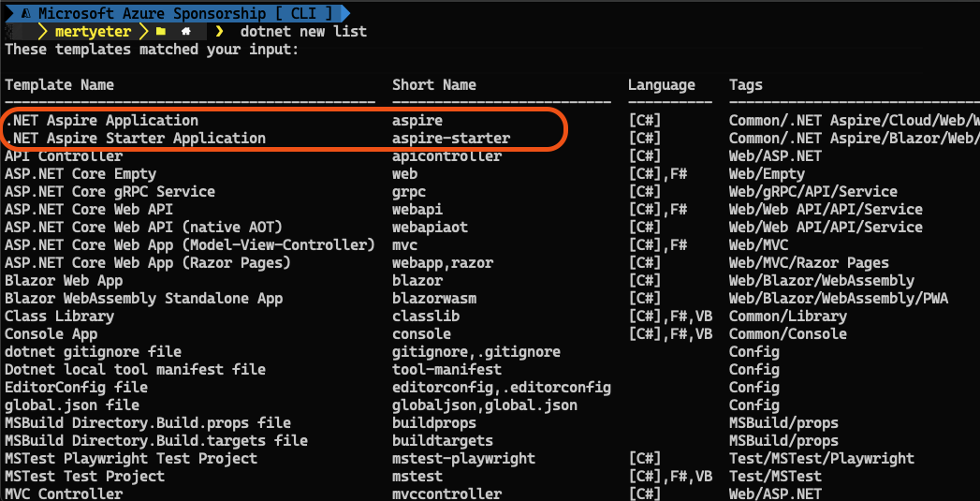The image size is (980, 501).
Task: Select 'dotnet gitignore file' template name
Action: tap(93, 351)
